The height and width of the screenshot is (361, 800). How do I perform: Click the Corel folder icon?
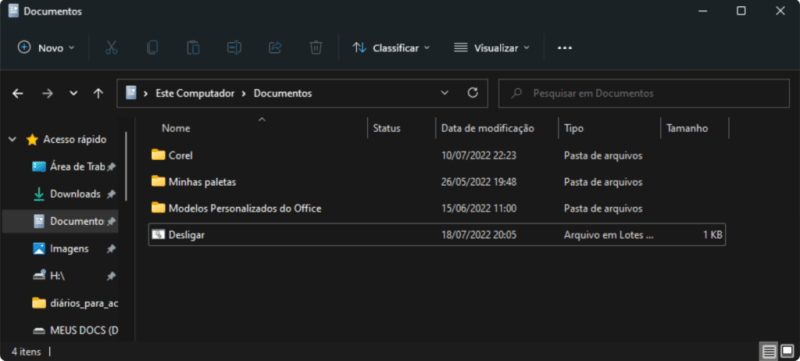coord(159,155)
